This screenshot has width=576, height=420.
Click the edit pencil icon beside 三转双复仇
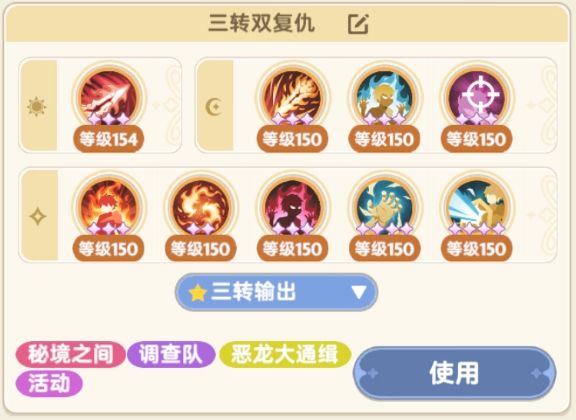pyautogui.click(x=358, y=24)
